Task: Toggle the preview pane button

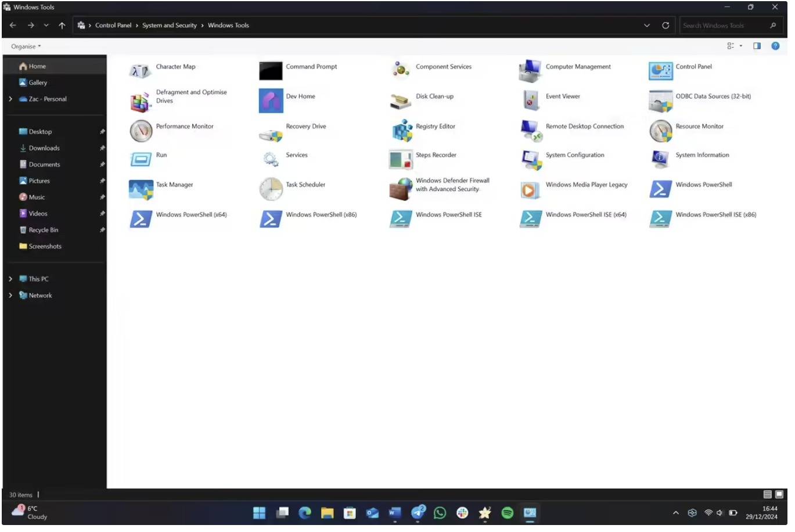Action: [x=757, y=46]
